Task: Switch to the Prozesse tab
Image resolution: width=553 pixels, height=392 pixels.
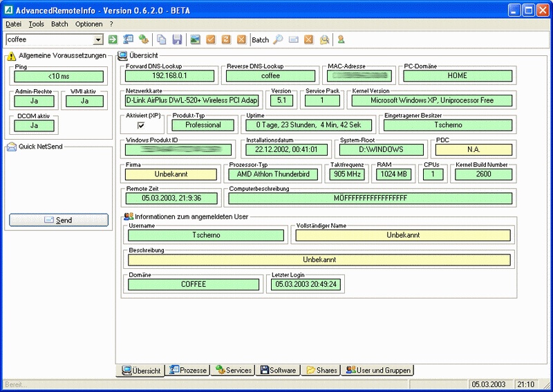Action: pyautogui.click(x=188, y=370)
